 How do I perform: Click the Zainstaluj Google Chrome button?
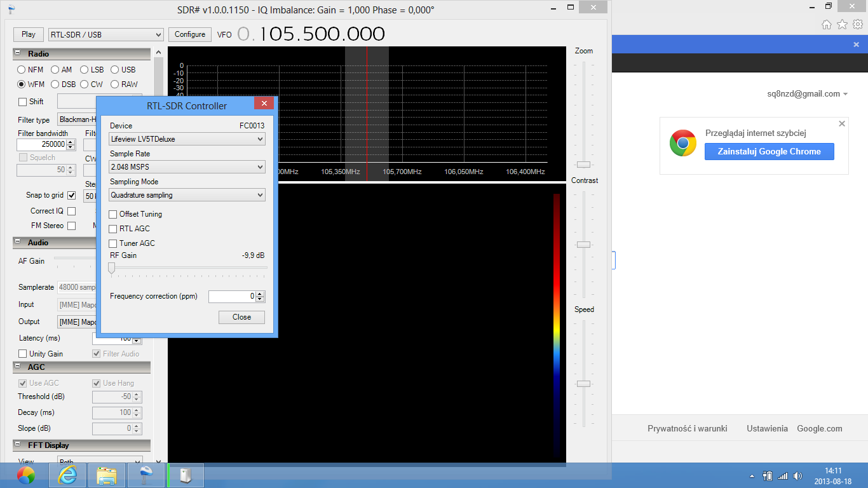(769, 152)
